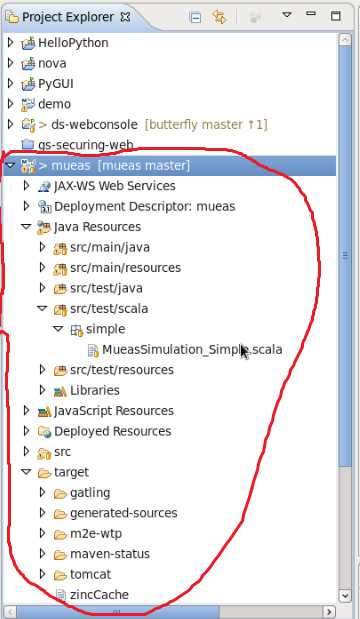
Task: Click the nova project icon
Action: (28, 64)
